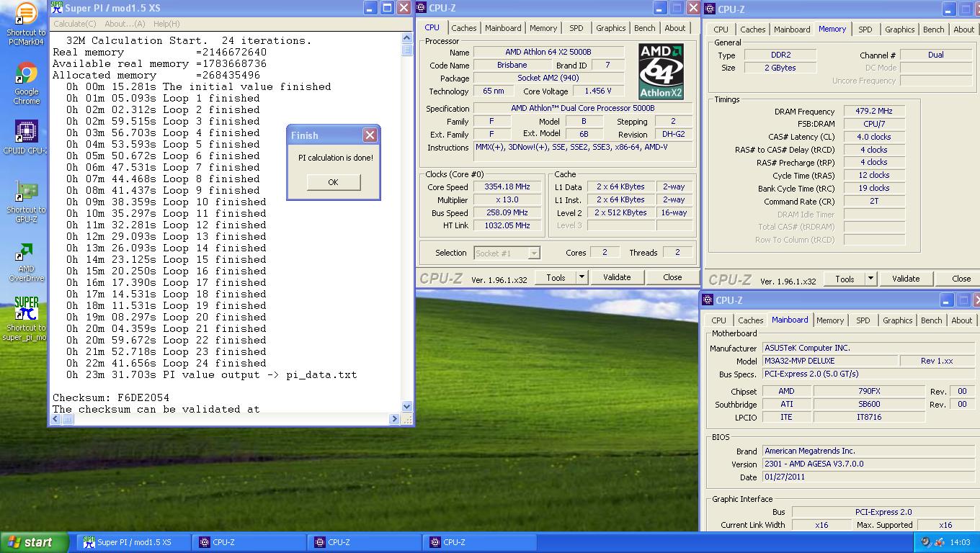Switch to Caches tab in the CPU window
Screen dimensions: 980x553
click(464, 28)
